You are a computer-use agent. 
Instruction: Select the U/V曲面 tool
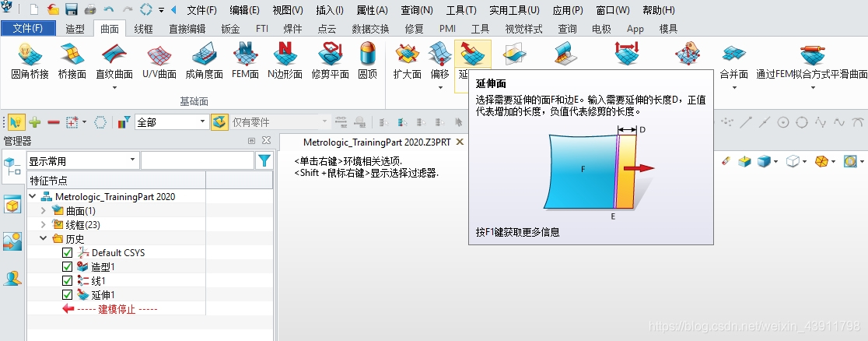(159, 61)
